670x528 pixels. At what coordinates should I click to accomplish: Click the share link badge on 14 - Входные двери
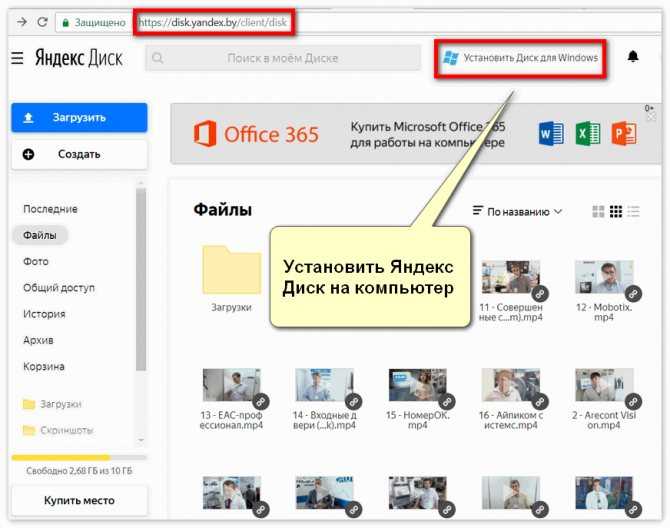tap(354, 402)
